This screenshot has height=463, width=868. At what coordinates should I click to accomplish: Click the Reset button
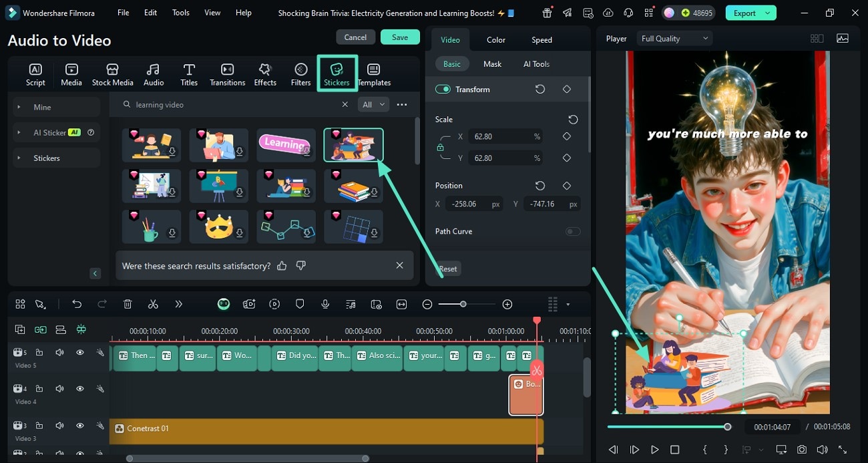click(x=448, y=269)
